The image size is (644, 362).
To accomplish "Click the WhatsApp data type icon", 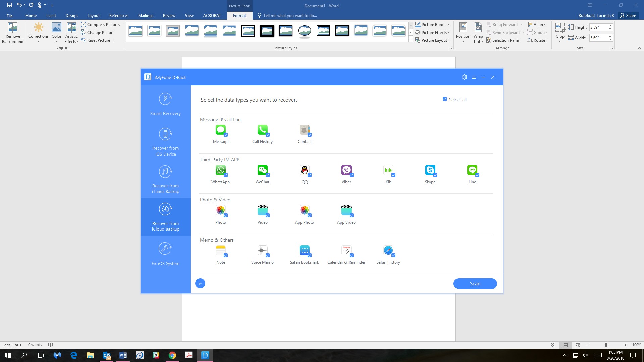I will coord(220,170).
